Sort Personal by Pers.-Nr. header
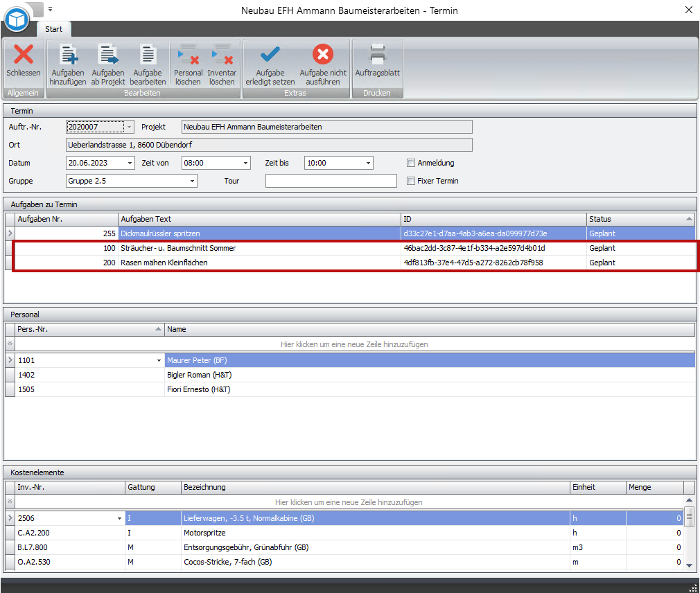 [89, 329]
